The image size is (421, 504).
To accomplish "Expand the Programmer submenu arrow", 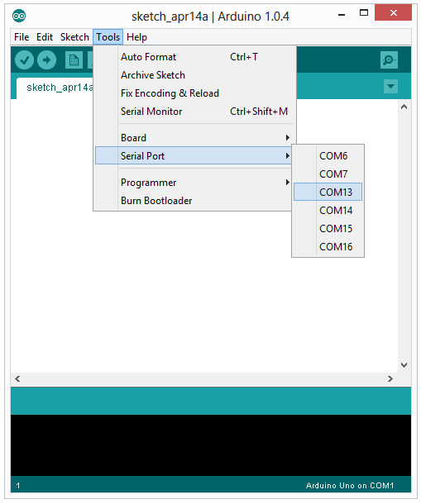I will pyautogui.click(x=288, y=183).
